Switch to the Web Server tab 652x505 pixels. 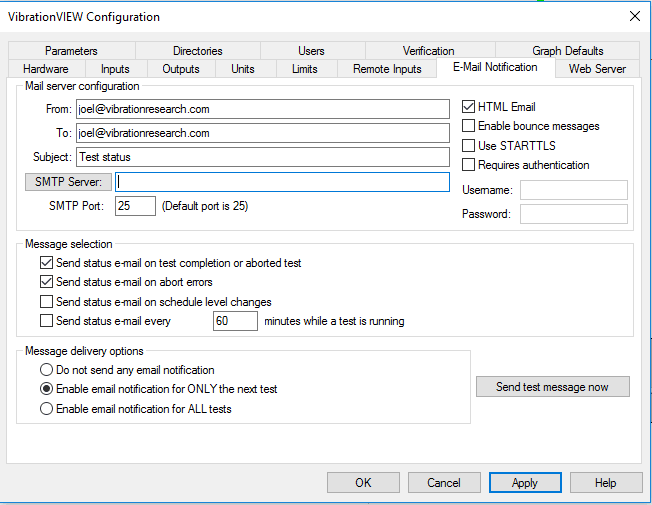(597, 69)
